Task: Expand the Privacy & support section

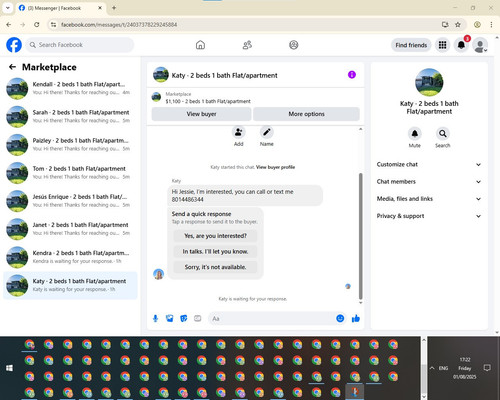Action: point(429,216)
